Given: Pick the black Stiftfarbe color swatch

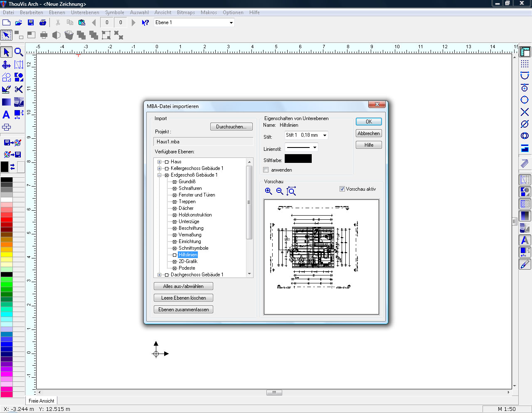Looking at the screenshot, I should [x=298, y=159].
